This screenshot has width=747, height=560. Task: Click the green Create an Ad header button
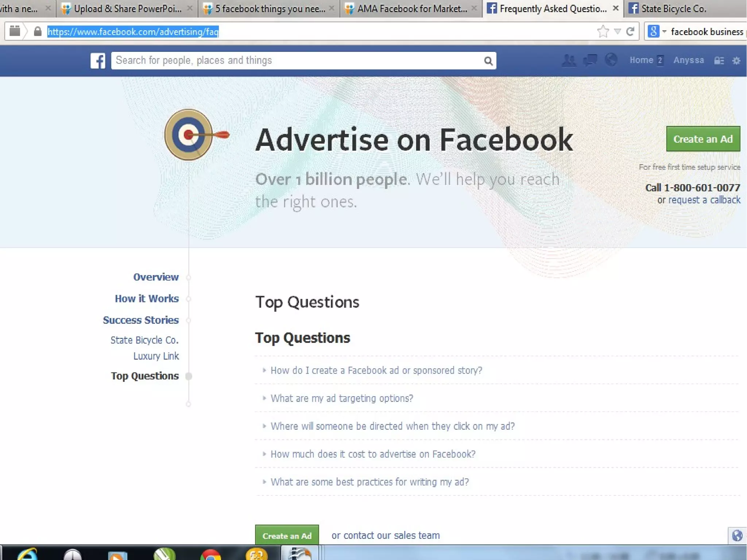point(703,139)
